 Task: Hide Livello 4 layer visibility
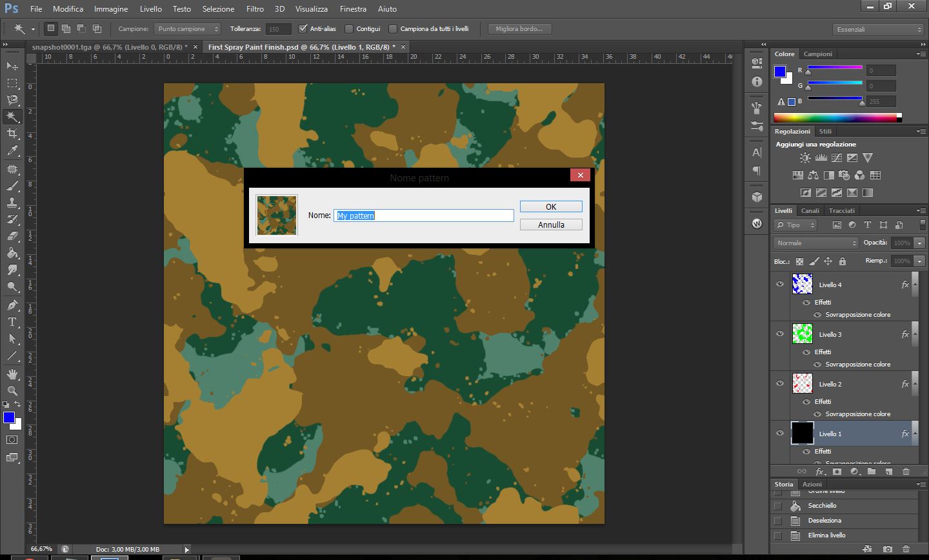point(780,284)
